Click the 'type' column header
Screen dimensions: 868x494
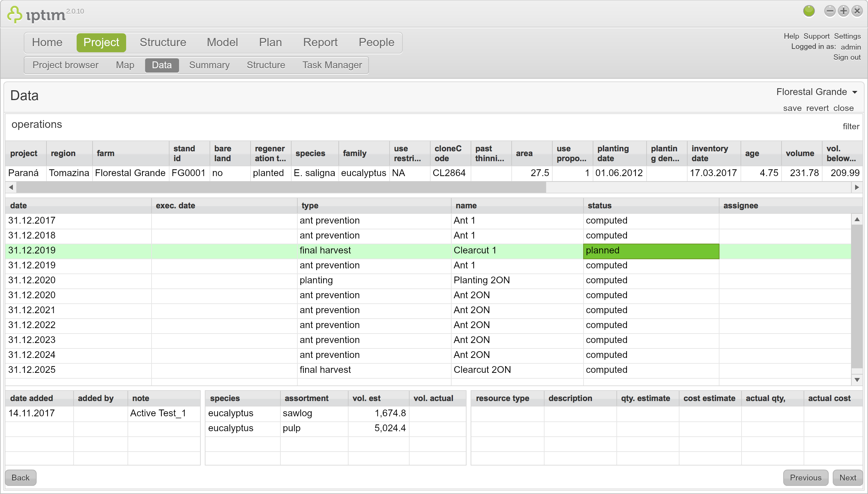click(374, 205)
